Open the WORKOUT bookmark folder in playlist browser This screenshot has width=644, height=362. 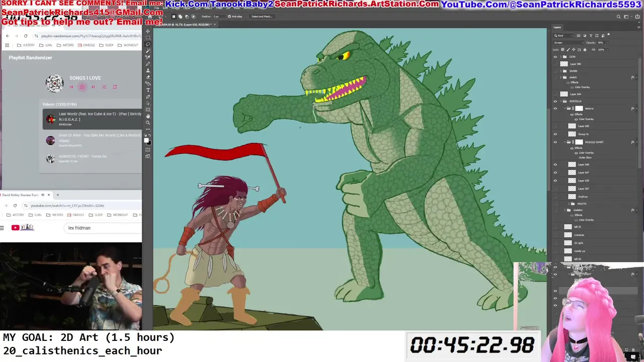[x=128, y=45]
